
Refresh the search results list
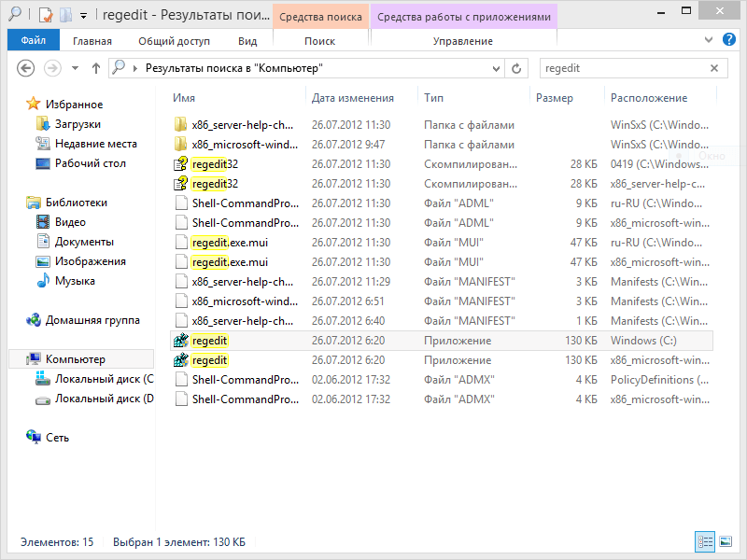(x=516, y=68)
